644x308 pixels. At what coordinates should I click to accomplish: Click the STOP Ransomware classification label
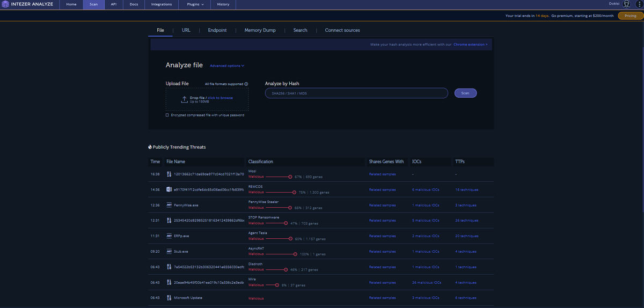coord(264,217)
